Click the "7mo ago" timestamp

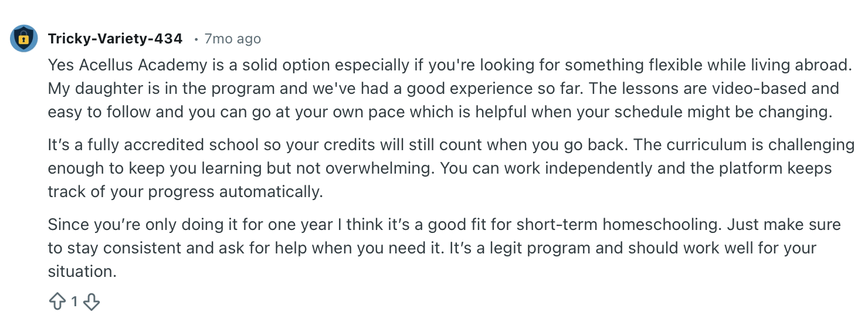(x=232, y=39)
